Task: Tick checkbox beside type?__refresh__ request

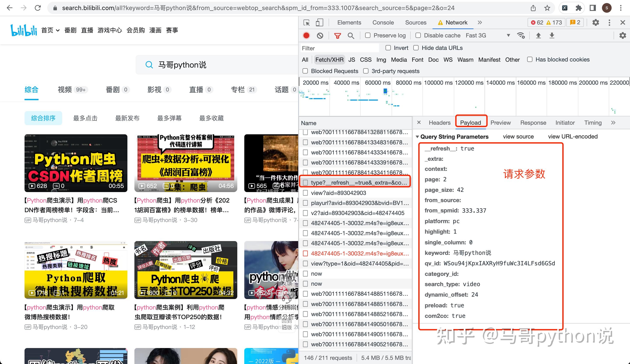Action: [305, 183]
